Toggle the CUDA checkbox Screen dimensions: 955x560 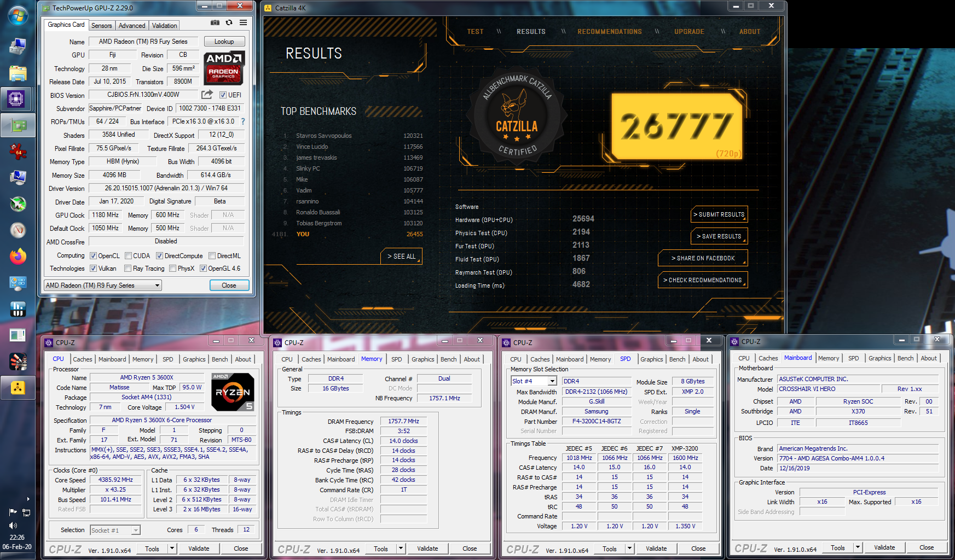tap(128, 256)
